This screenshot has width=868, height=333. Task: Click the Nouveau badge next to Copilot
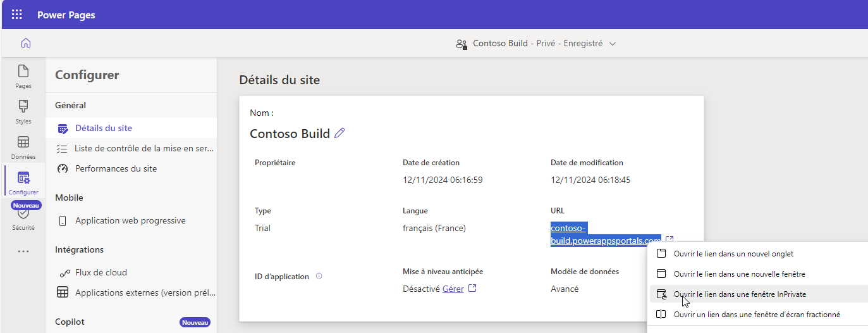[195, 322]
